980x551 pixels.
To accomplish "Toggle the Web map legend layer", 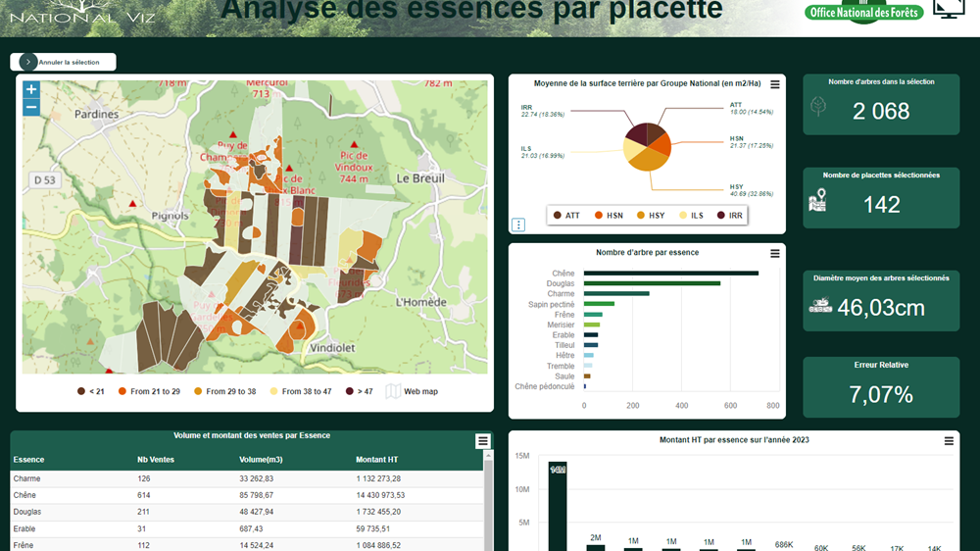I will click(412, 391).
